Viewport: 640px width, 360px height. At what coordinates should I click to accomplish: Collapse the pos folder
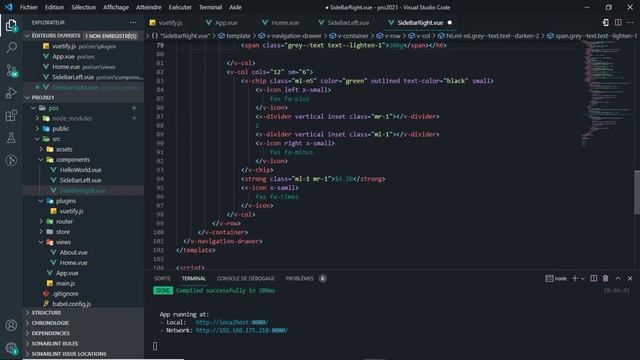[84, 108]
